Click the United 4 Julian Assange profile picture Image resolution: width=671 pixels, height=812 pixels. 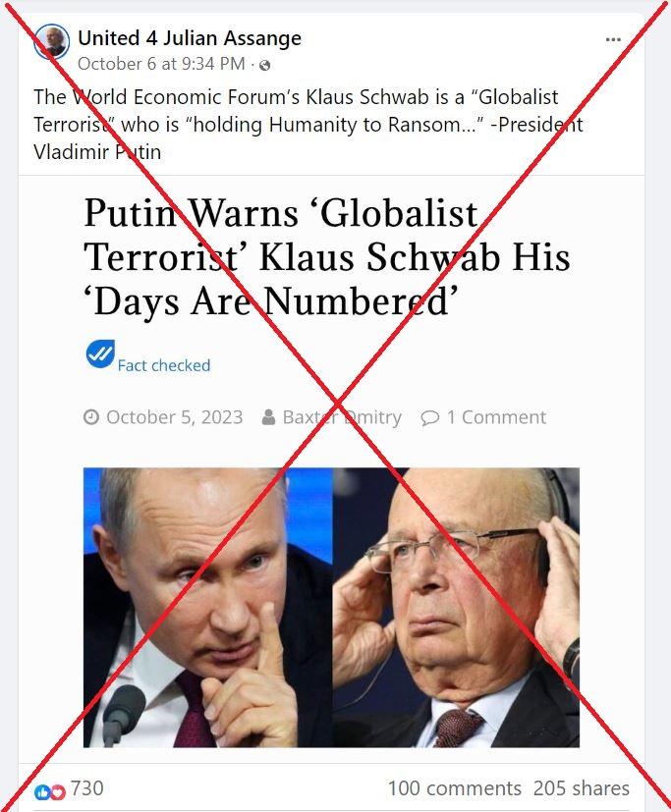point(52,41)
